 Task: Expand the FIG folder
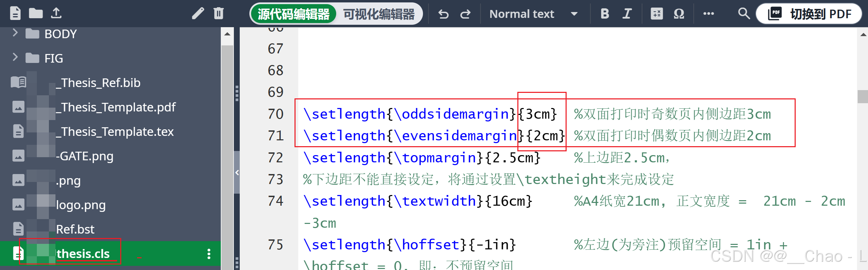(x=15, y=57)
